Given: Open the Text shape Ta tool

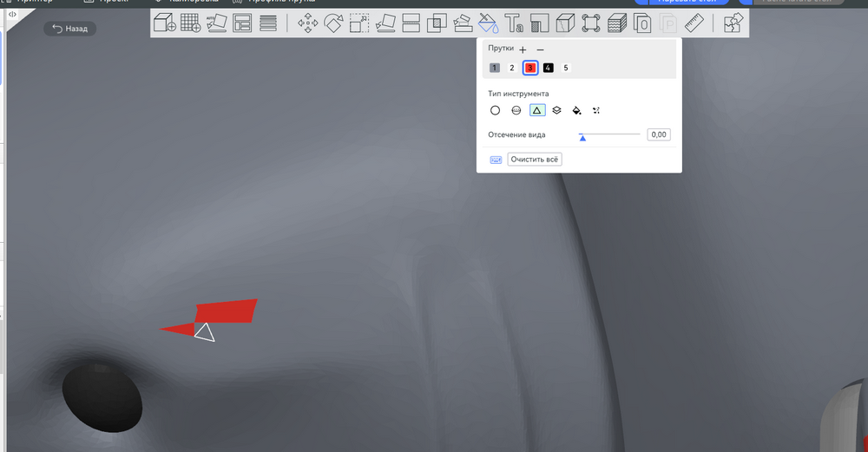Looking at the screenshot, I should point(514,23).
